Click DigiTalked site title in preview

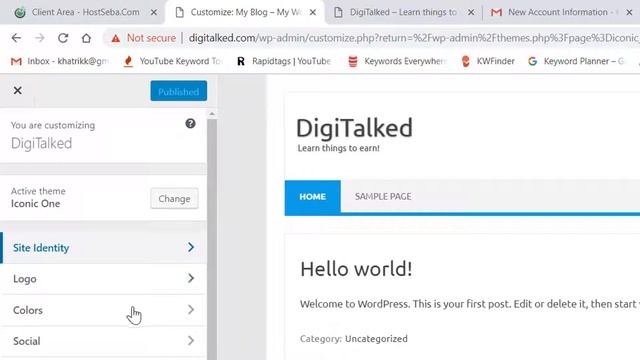click(354, 128)
